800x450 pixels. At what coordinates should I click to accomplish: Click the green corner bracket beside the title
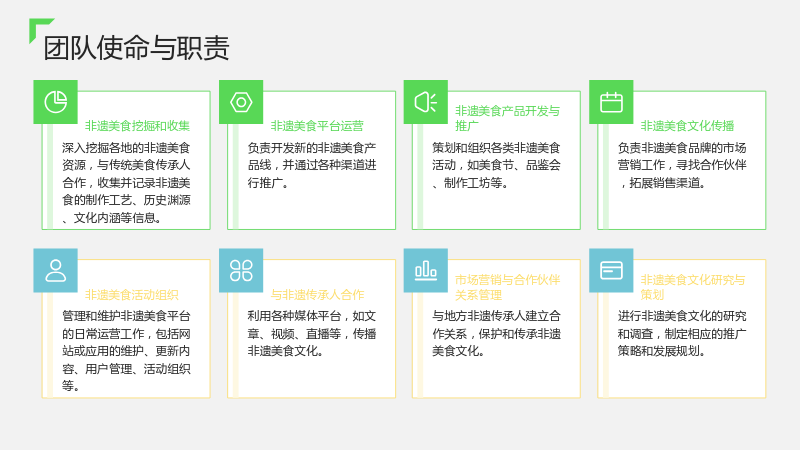coord(40,29)
